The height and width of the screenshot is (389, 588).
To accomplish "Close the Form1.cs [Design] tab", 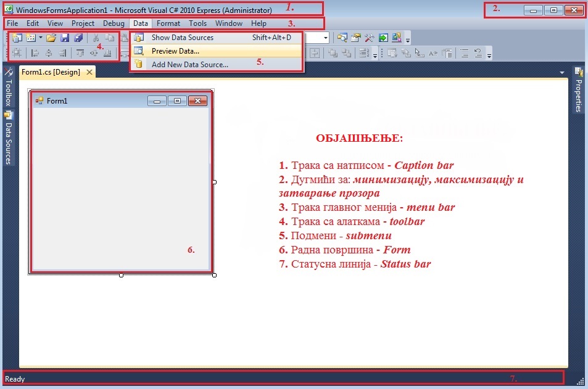I will pyautogui.click(x=89, y=72).
